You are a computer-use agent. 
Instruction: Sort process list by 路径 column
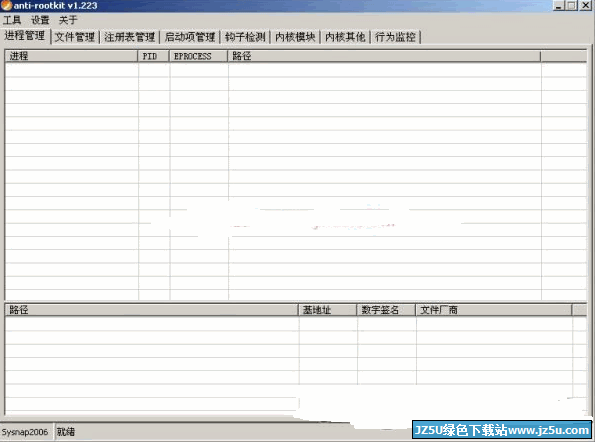384,56
